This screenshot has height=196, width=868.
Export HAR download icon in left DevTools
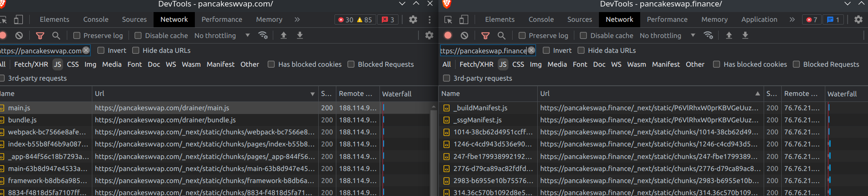coord(300,35)
